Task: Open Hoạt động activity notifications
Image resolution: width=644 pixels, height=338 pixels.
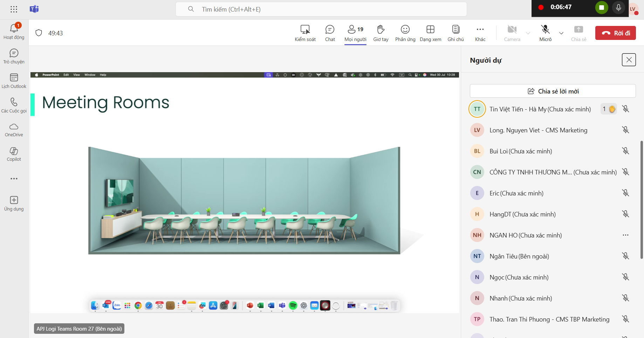Action: [14, 32]
